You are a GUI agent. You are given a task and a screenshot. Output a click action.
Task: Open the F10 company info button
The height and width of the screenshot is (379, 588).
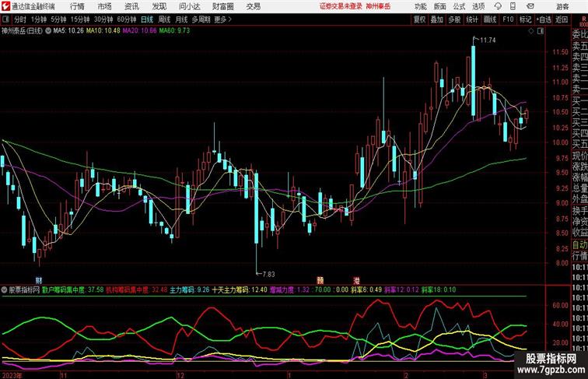click(x=508, y=19)
